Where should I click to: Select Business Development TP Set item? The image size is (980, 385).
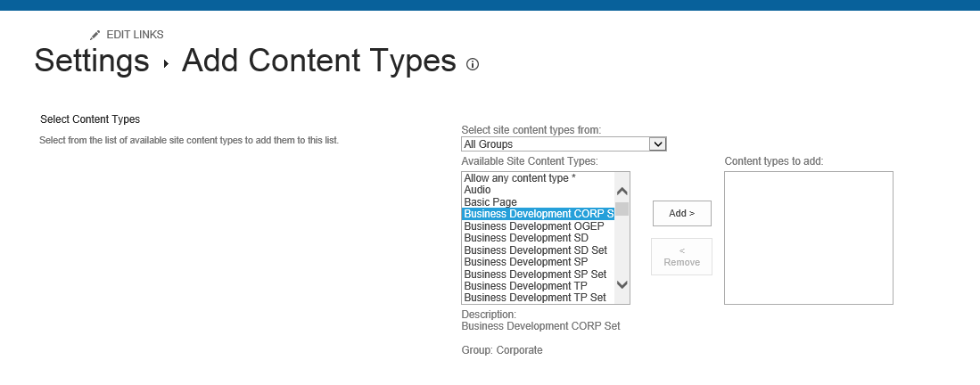coord(535,298)
